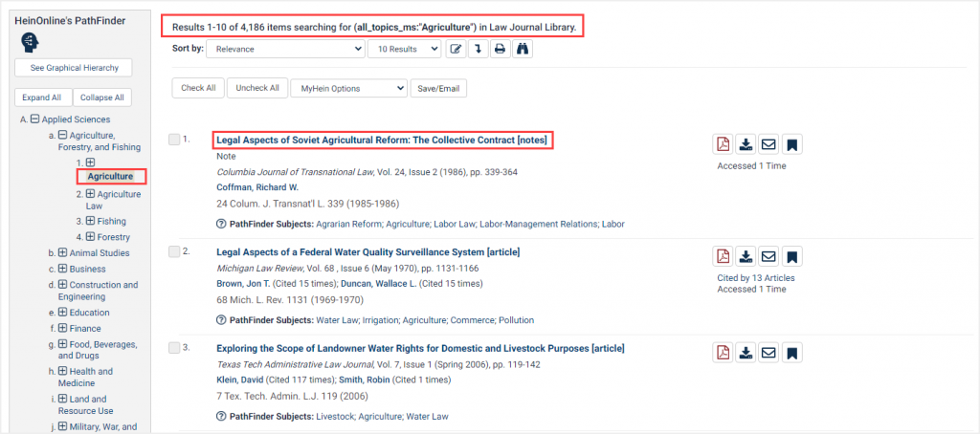Open author Duncan, Wallace L.
Viewport: 980px width, 434px height.
pyautogui.click(x=378, y=284)
